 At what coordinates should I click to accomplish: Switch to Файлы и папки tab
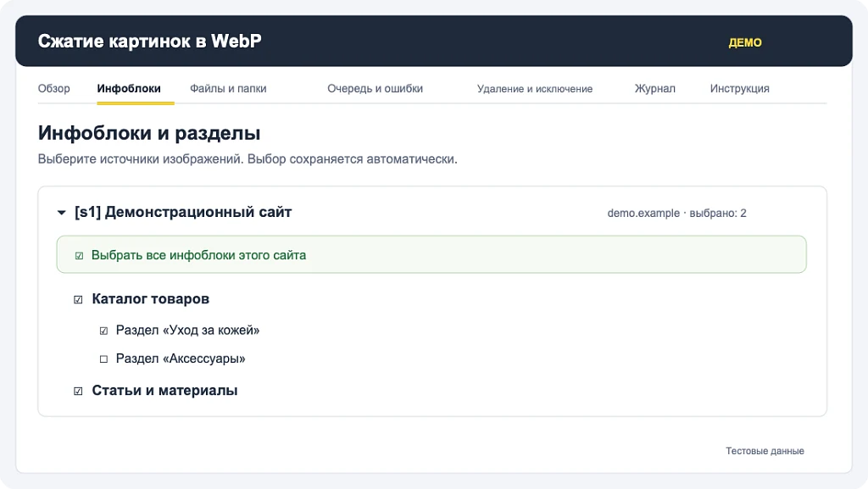point(228,88)
